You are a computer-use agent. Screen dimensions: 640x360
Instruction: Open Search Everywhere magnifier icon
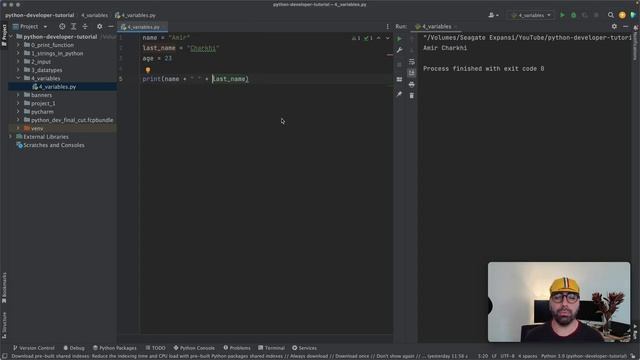tap(611, 15)
